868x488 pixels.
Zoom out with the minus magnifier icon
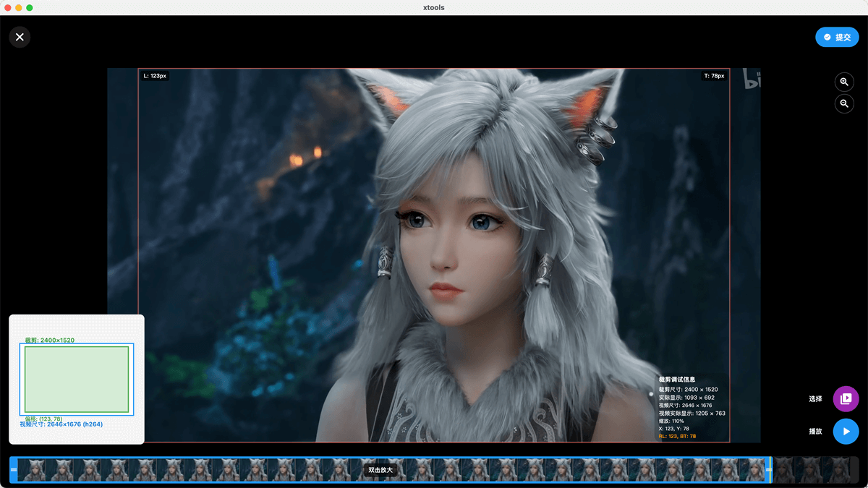(844, 104)
